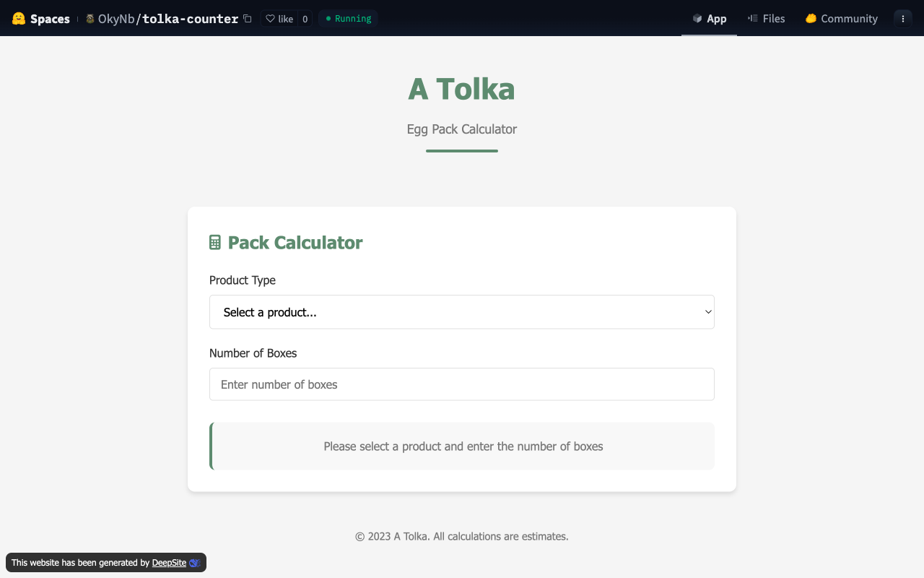Go to the Community tab

842,19
